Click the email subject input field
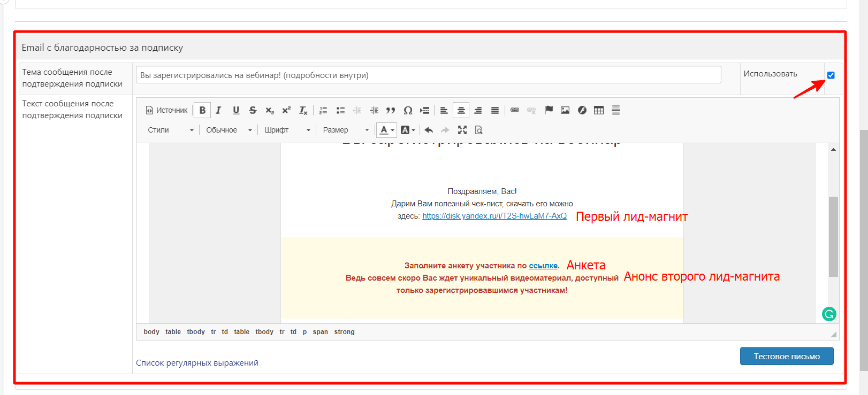This screenshot has height=395, width=868. [428, 75]
